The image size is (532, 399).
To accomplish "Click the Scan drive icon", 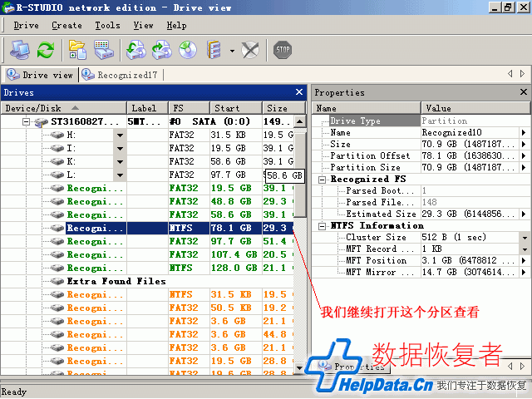I will click(x=103, y=50).
